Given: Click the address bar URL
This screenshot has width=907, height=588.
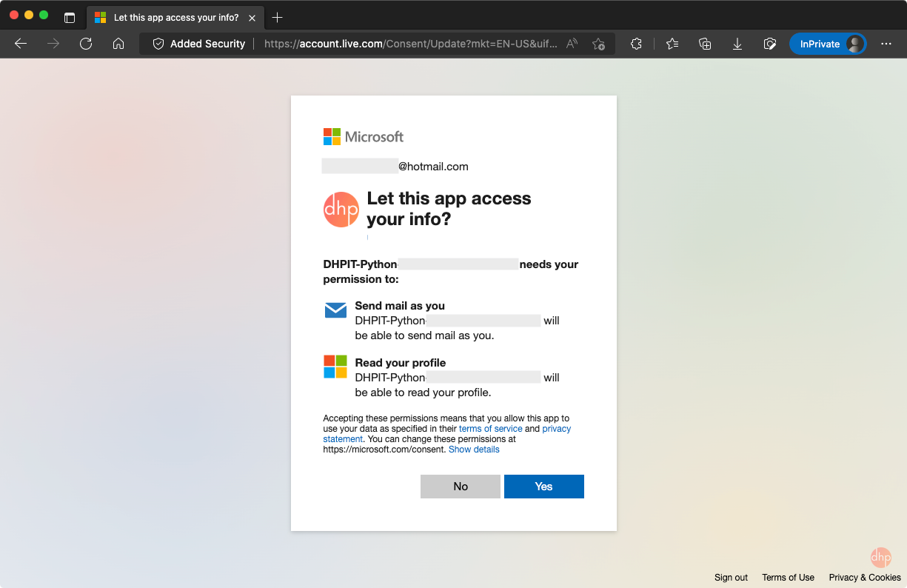Looking at the screenshot, I should (411, 44).
